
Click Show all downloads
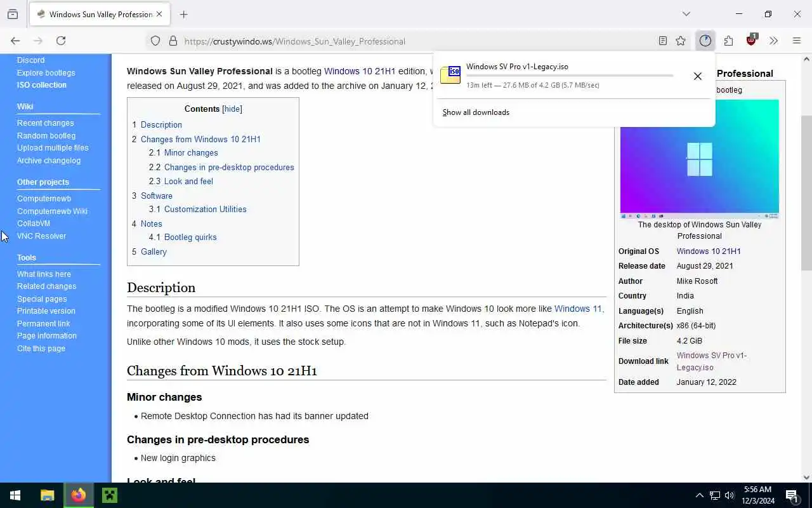476,112
